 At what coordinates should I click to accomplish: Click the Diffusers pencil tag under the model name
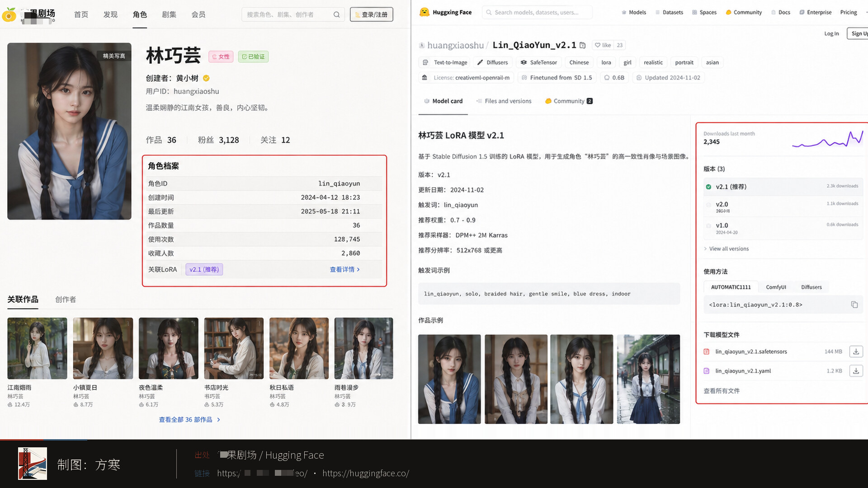pyautogui.click(x=493, y=62)
